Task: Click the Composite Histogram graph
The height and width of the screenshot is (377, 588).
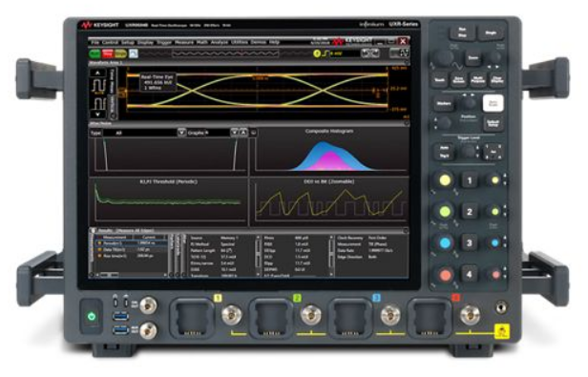Action: click(x=329, y=152)
